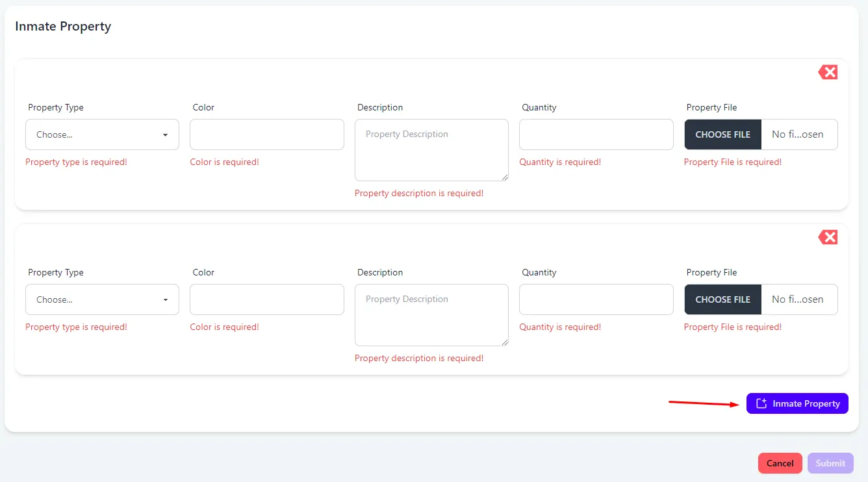Click resize handle of second Description textarea

point(504,342)
